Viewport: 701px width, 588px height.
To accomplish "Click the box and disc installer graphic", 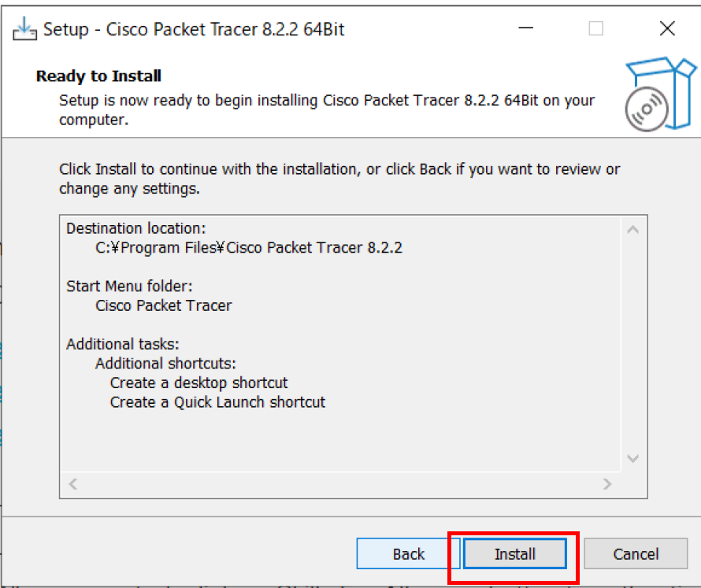I will click(650, 94).
